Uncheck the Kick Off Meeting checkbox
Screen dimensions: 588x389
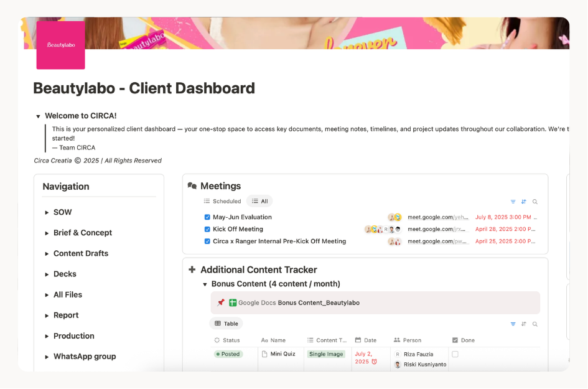coord(207,229)
